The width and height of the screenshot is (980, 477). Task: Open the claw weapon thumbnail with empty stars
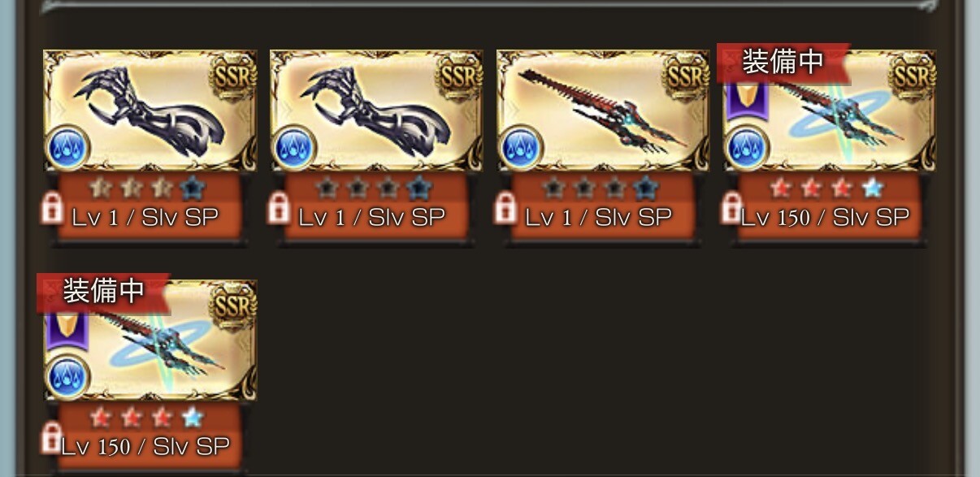(376, 111)
